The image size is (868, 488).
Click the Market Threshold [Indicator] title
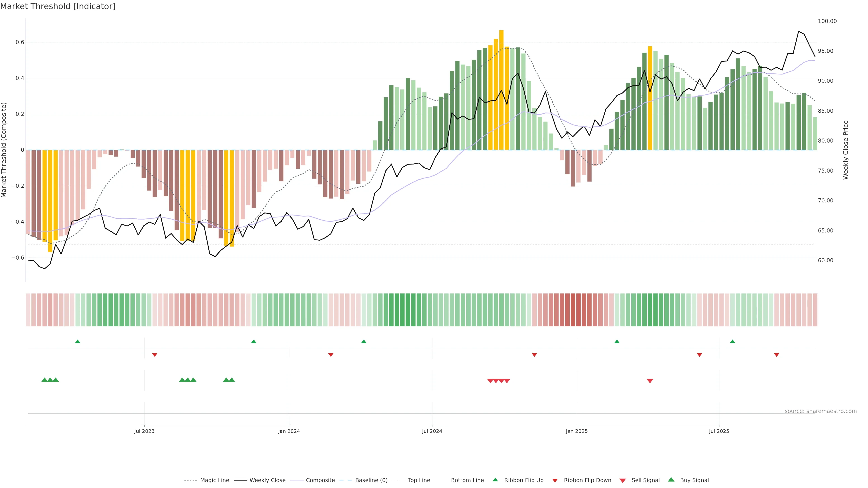pyautogui.click(x=58, y=6)
